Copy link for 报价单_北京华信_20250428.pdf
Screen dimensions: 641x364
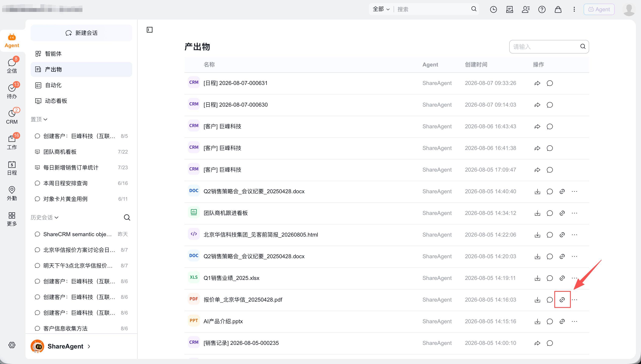tap(562, 300)
